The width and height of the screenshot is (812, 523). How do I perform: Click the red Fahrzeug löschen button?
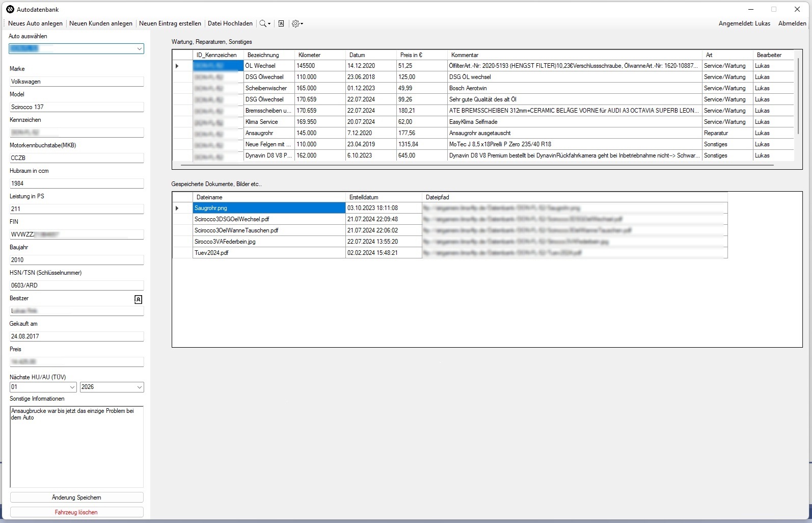point(76,512)
